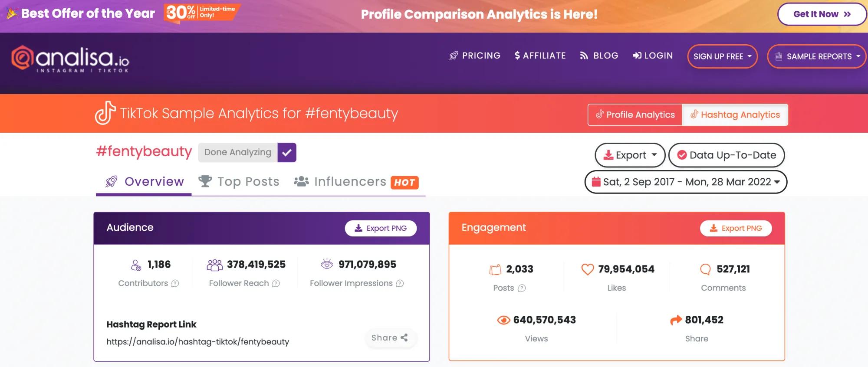Expand the date range picker

pyautogui.click(x=686, y=182)
